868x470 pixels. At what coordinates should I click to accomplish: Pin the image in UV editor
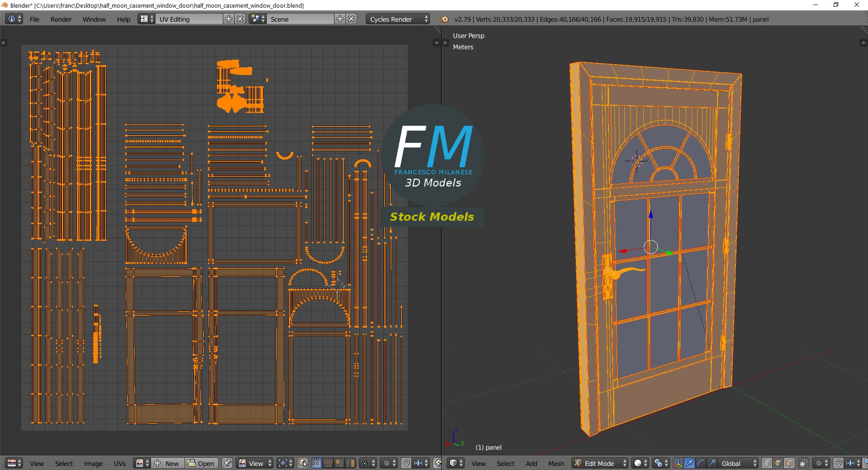(x=227, y=463)
